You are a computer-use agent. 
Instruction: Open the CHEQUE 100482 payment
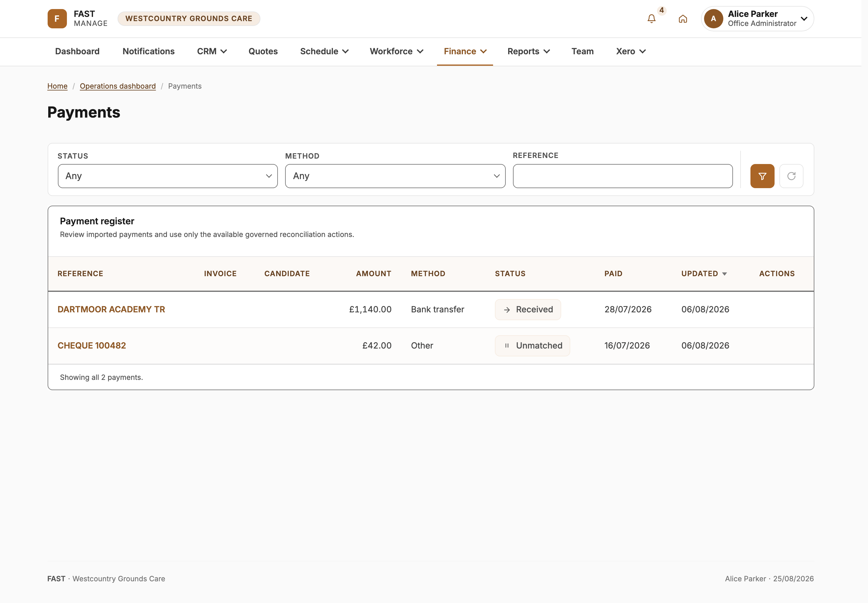click(x=92, y=346)
